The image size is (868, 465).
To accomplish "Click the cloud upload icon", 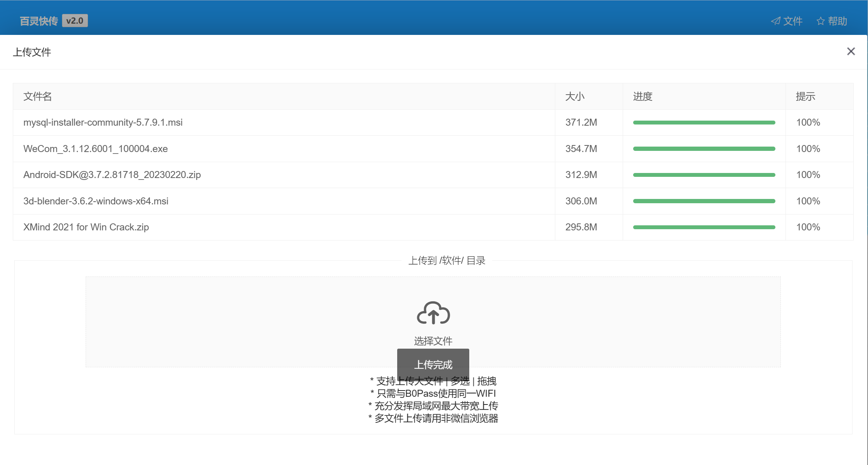I will coord(433,313).
